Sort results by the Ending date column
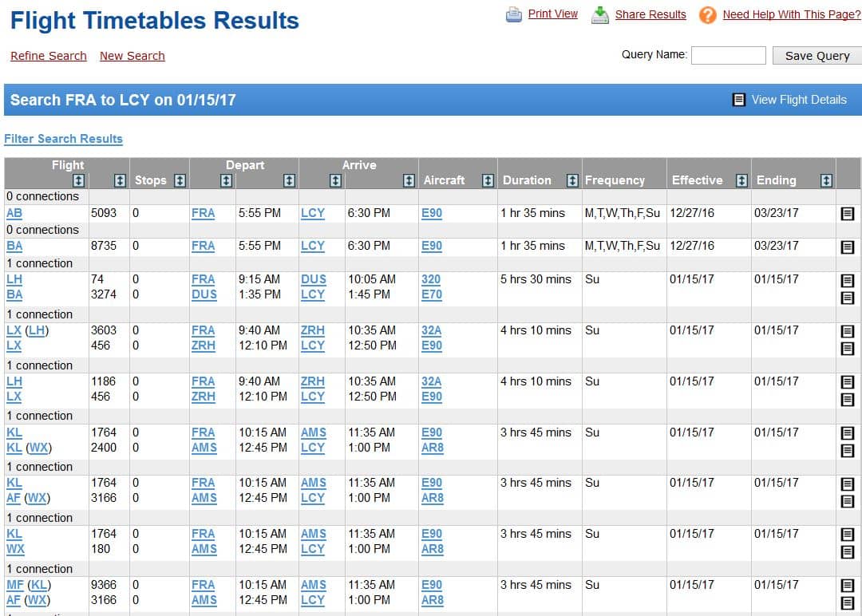 click(826, 181)
